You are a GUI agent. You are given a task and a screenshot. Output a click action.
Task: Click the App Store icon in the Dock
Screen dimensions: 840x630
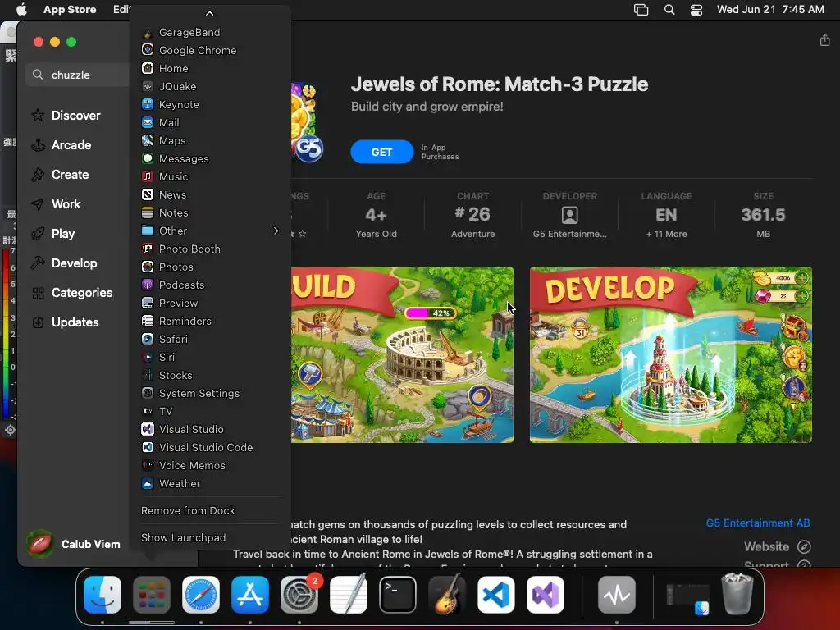click(x=250, y=594)
